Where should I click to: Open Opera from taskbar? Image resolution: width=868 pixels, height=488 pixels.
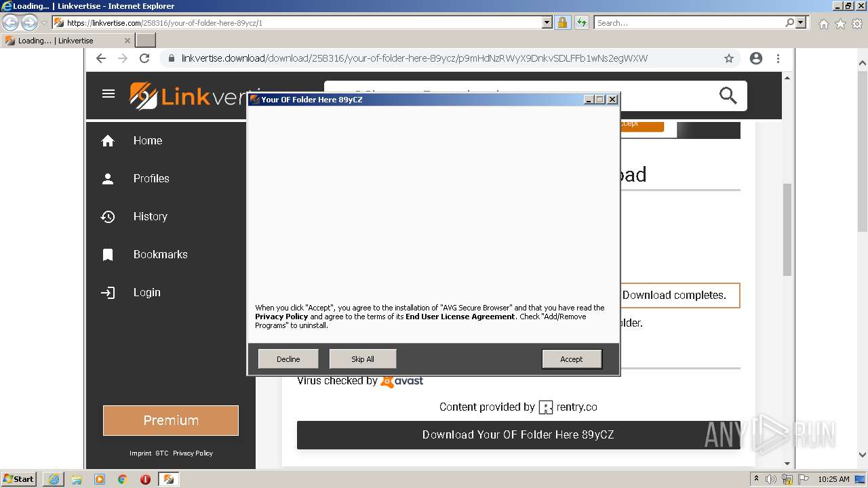(145, 479)
